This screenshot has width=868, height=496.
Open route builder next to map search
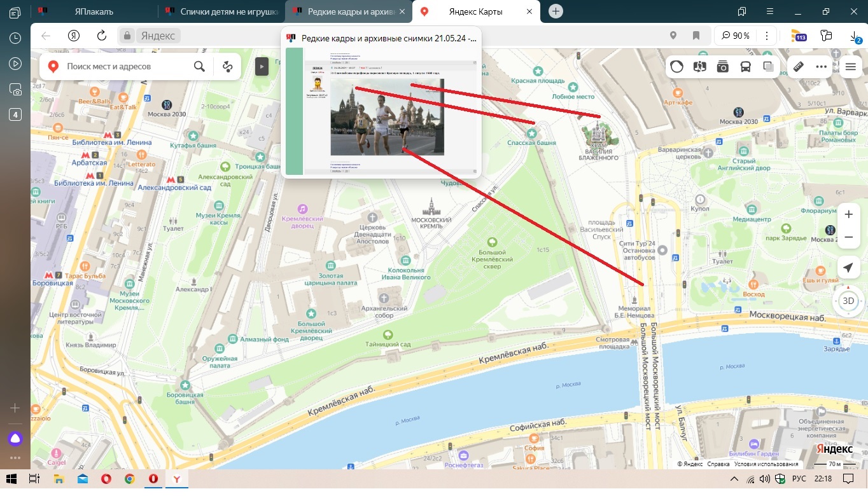click(227, 66)
